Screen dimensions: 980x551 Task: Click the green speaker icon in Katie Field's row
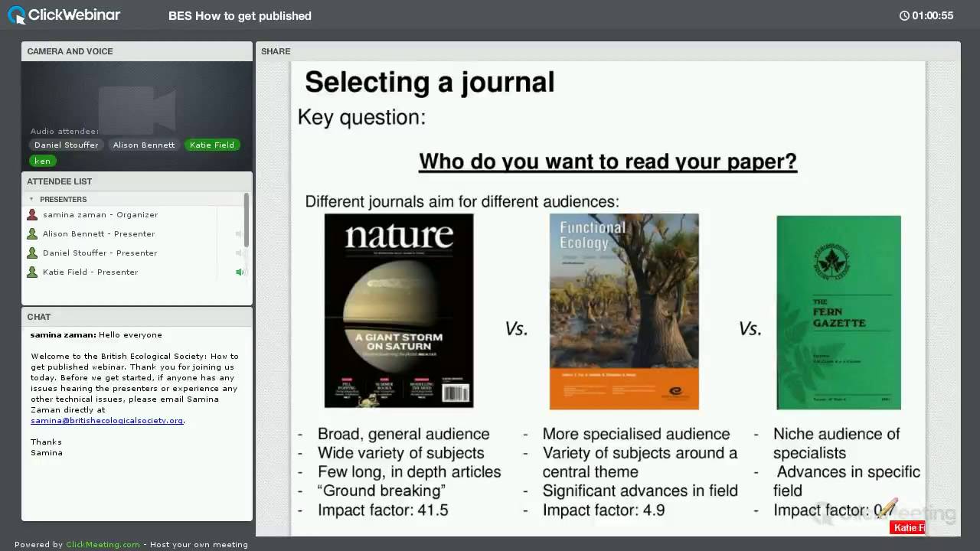pos(239,272)
